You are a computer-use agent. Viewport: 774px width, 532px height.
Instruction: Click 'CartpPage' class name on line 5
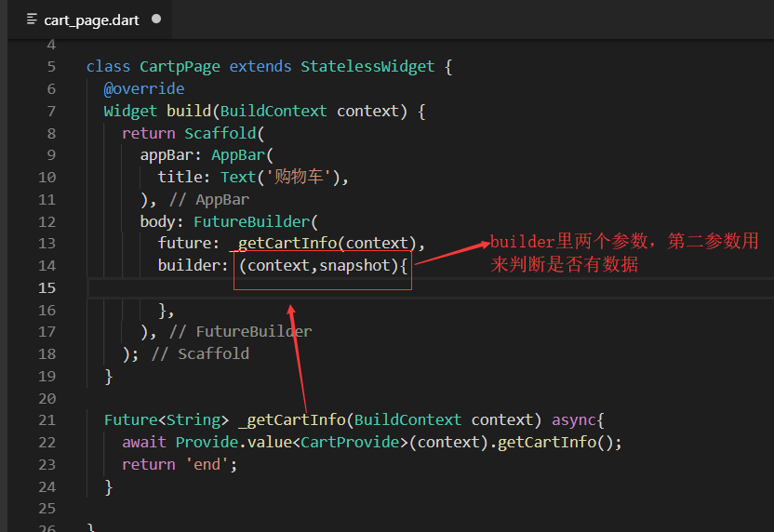[x=180, y=67]
